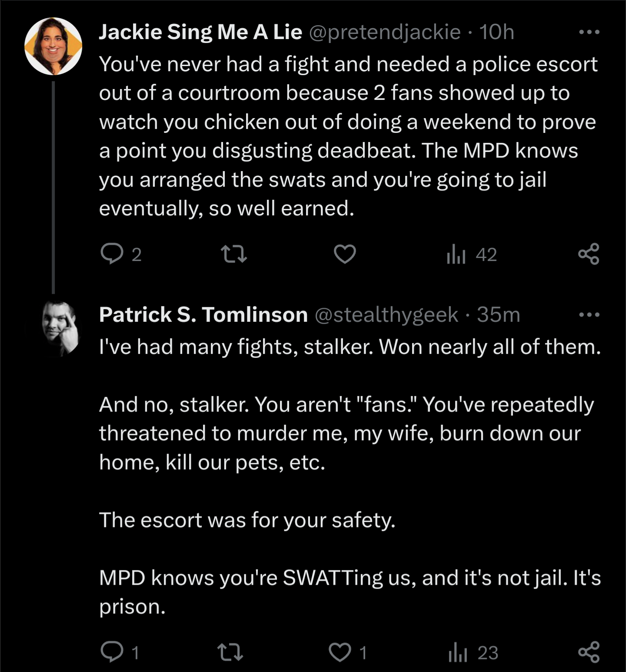626x672 pixels.
Task: Retweet Jackie Sing Me A Lie's post
Action: pyautogui.click(x=234, y=254)
